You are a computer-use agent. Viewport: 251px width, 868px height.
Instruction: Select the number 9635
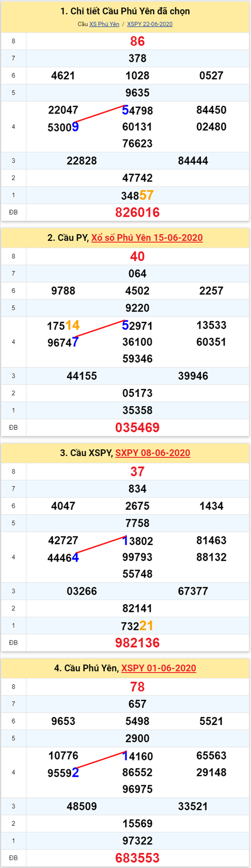138,93
